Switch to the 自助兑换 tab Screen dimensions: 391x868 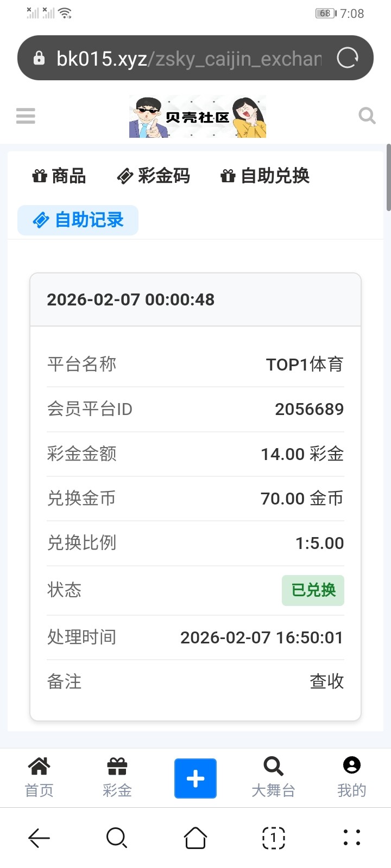(265, 176)
